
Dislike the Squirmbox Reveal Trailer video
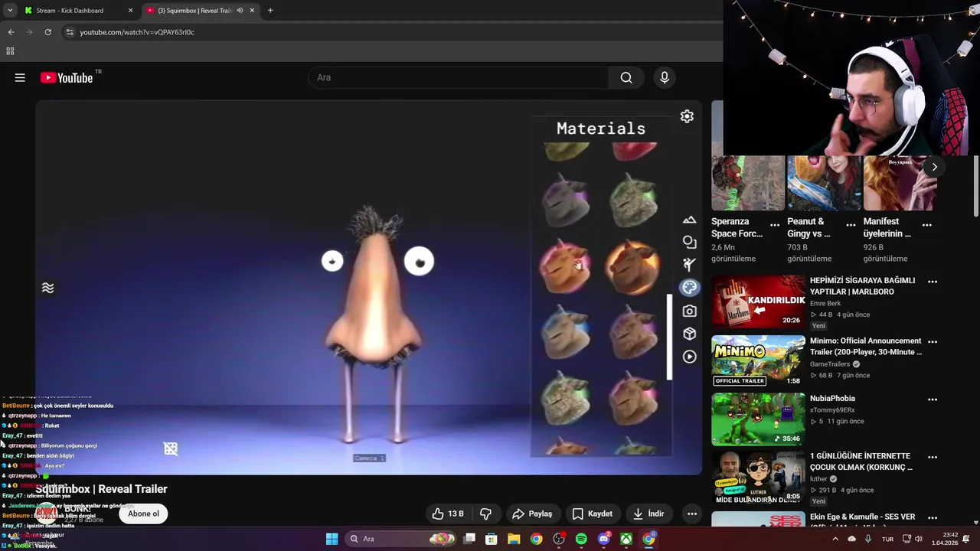pos(485,514)
